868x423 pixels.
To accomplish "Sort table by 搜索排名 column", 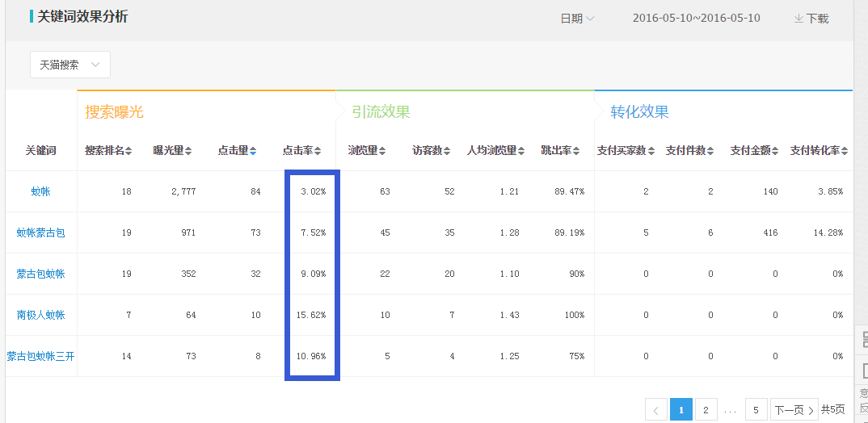I will coord(108,150).
